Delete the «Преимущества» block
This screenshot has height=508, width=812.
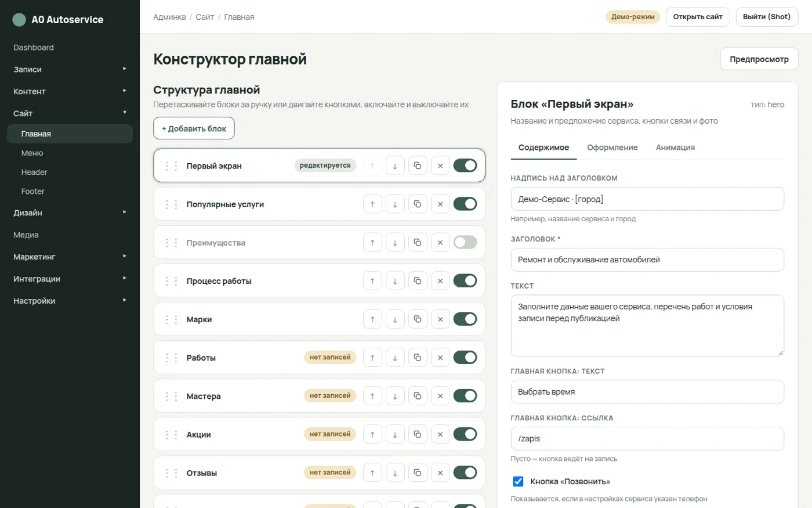pyautogui.click(x=440, y=243)
